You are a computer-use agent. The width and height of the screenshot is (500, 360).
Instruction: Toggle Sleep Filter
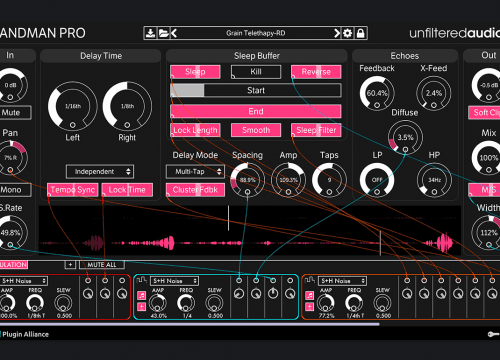(316, 130)
